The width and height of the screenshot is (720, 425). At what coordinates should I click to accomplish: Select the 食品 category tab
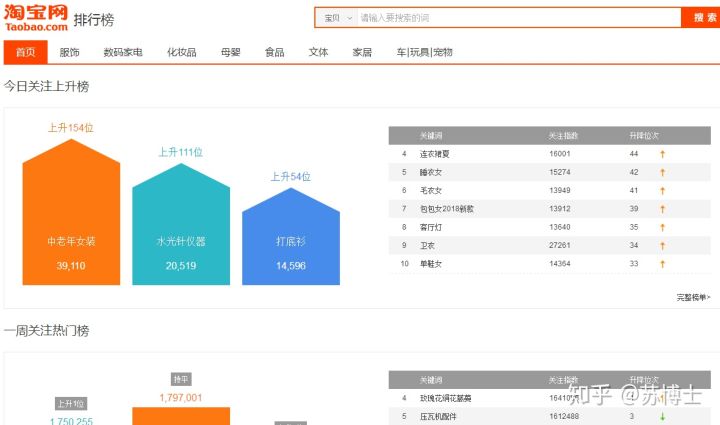[x=274, y=52]
